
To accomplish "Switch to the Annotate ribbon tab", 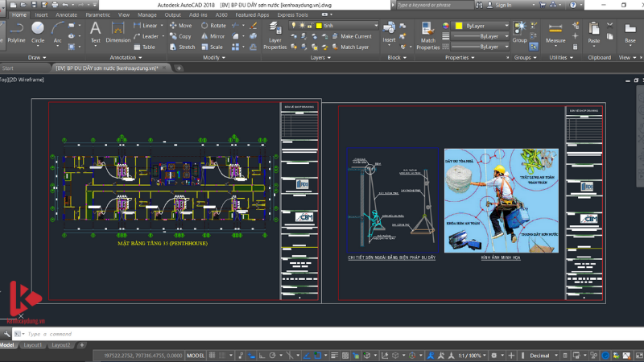I will point(67,14).
